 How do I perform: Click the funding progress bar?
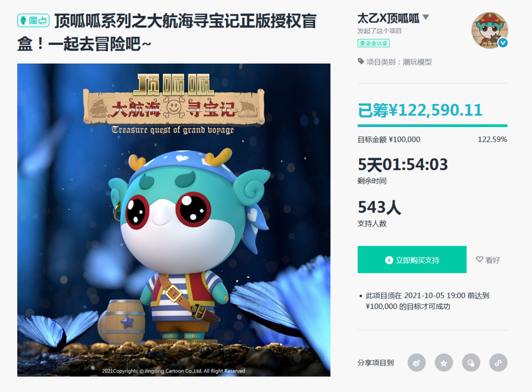(432, 126)
